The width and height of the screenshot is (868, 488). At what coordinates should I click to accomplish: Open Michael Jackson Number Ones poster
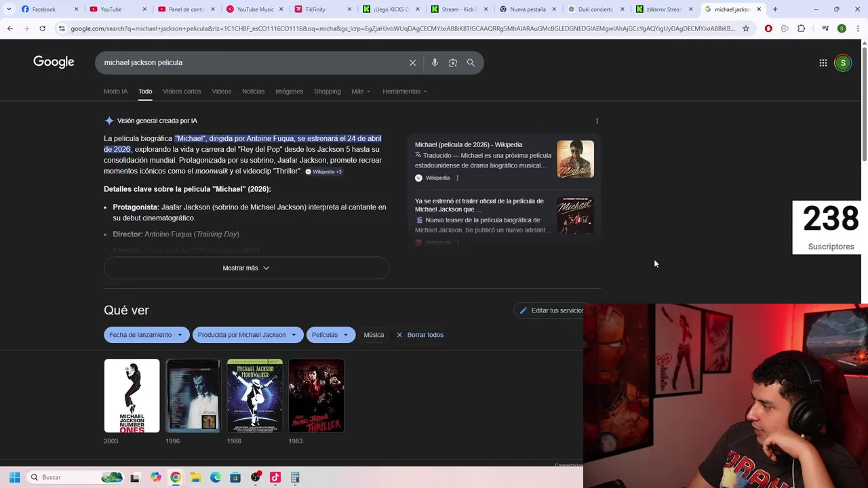coord(132,396)
